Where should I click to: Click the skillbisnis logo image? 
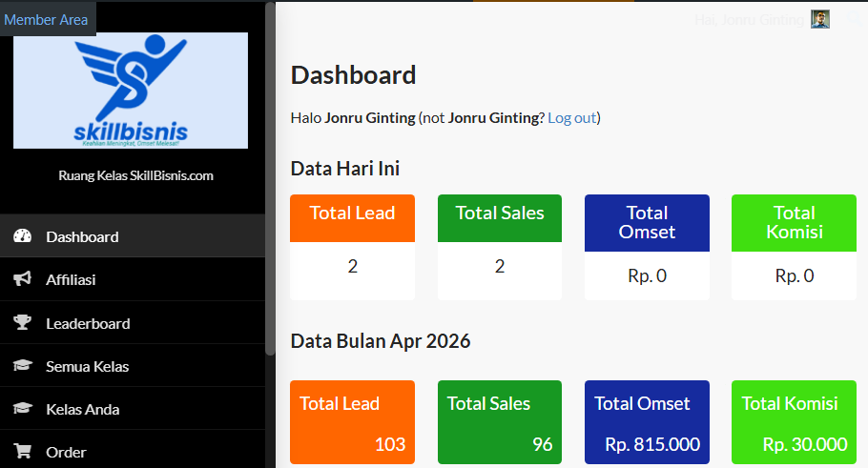pos(131,91)
